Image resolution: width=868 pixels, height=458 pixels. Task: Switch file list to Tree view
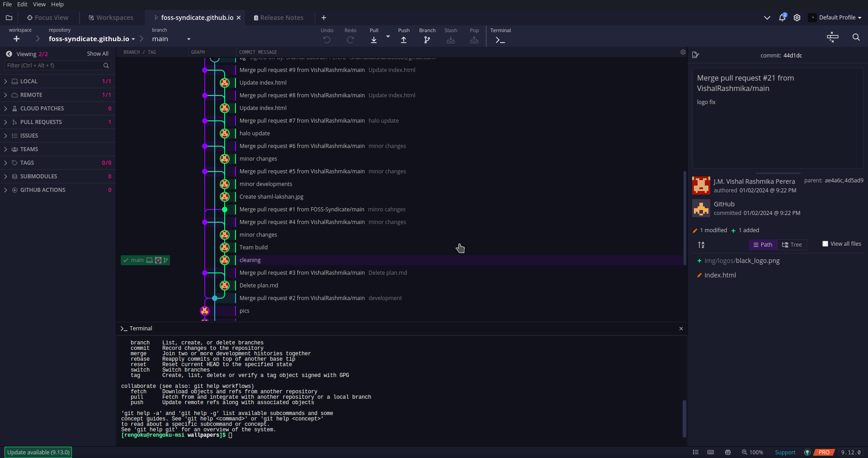click(x=792, y=245)
